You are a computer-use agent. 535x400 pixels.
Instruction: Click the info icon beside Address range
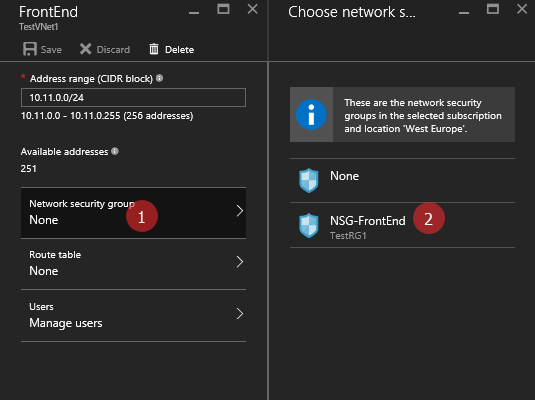[159, 78]
